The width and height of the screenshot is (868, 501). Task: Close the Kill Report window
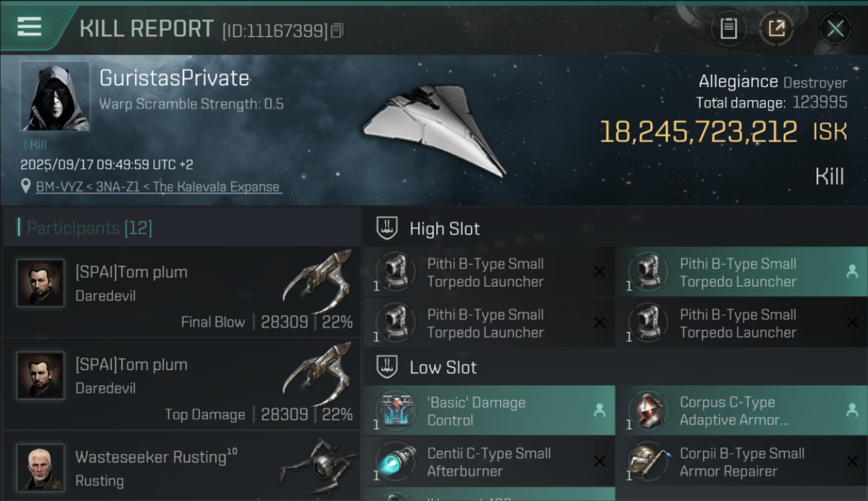[835, 29]
